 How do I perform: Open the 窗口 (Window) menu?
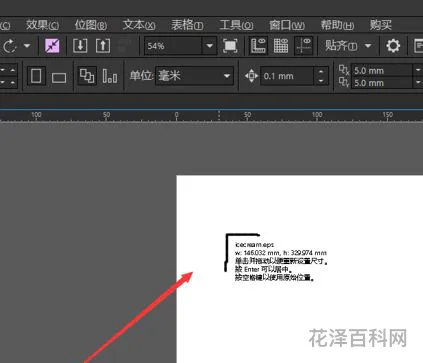point(287,25)
